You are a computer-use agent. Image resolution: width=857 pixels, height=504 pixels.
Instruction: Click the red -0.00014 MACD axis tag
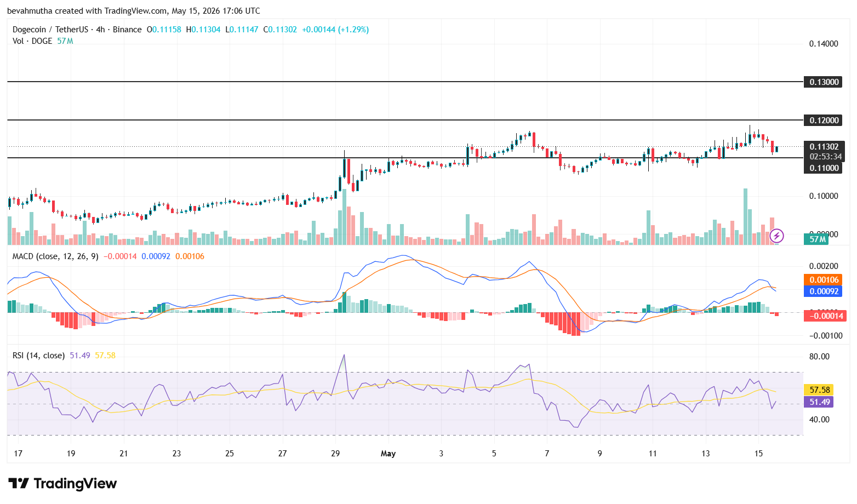(825, 316)
